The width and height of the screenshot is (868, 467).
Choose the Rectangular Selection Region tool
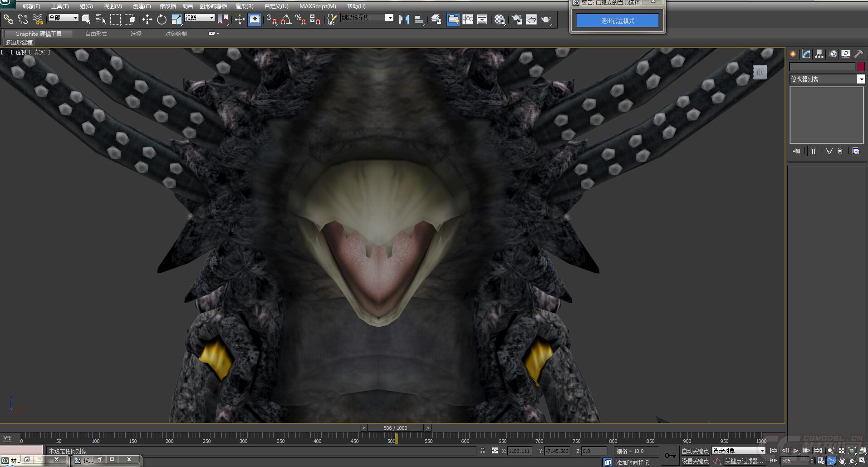pos(115,19)
